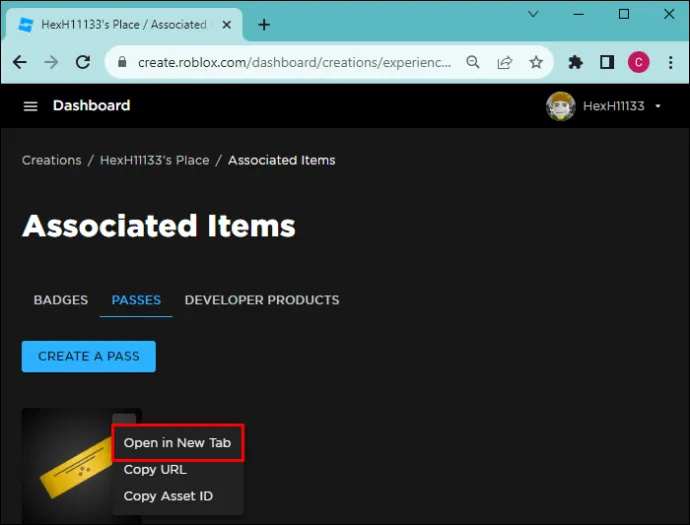This screenshot has width=690, height=525.
Task: Click CREATE A PASS button
Action: 88,356
